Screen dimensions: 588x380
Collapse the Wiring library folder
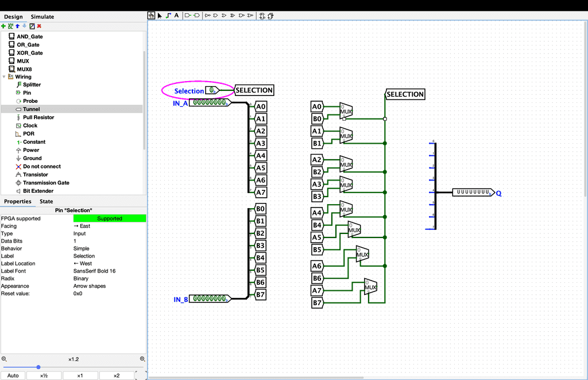click(x=4, y=76)
